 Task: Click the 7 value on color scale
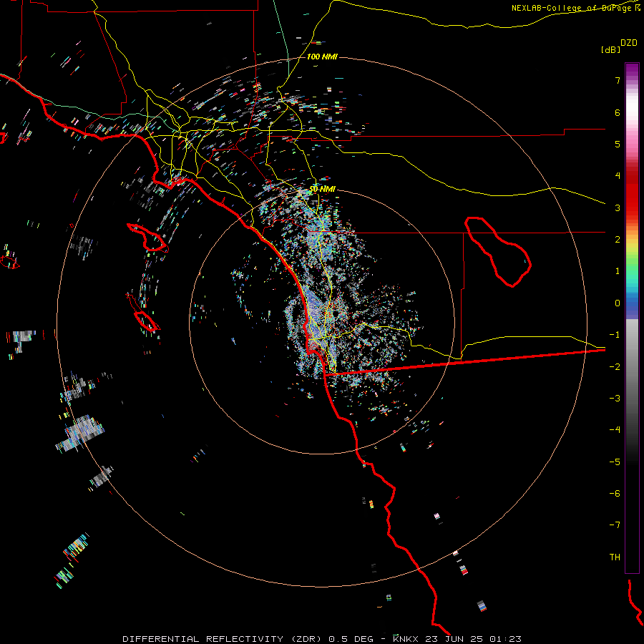(x=618, y=80)
